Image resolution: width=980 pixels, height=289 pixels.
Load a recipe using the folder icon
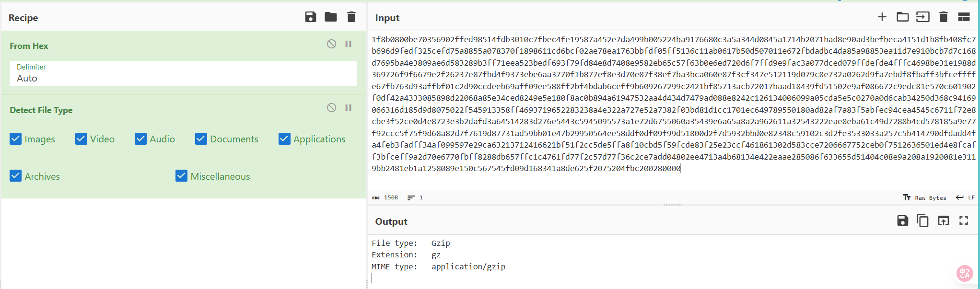click(331, 17)
